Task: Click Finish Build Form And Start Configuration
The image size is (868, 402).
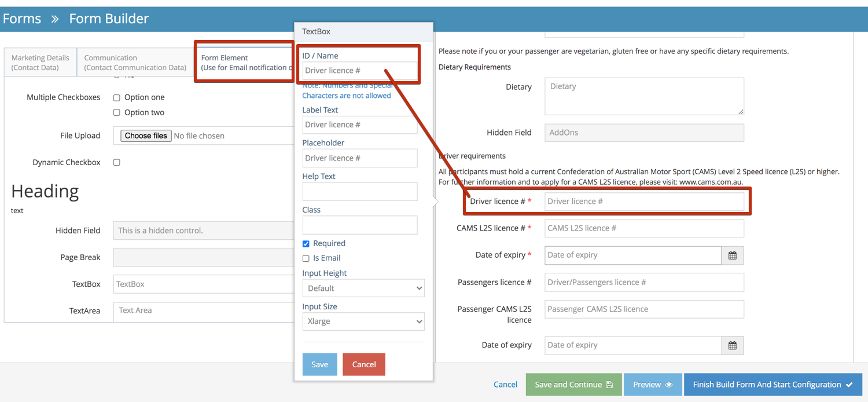Action: click(x=773, y=385)
